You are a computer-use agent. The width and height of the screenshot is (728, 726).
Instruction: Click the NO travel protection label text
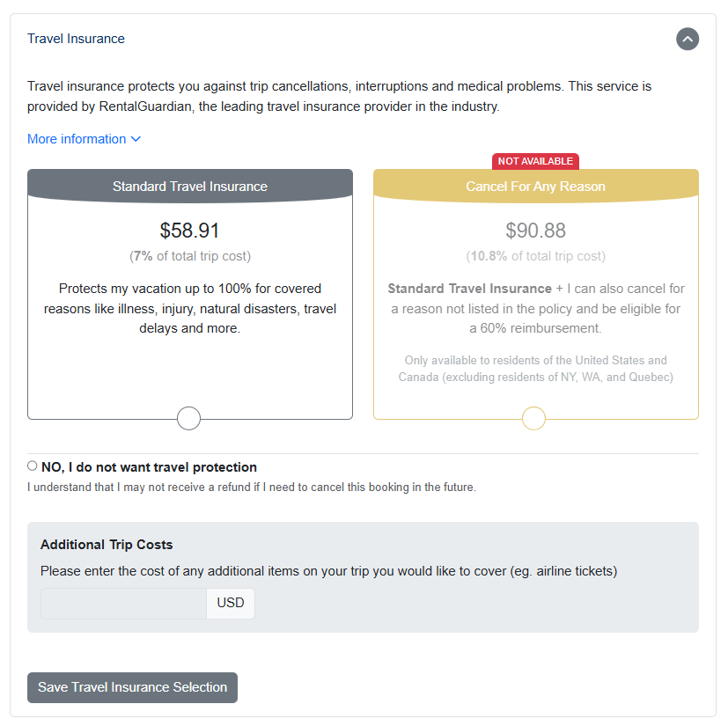coord(149,467)
